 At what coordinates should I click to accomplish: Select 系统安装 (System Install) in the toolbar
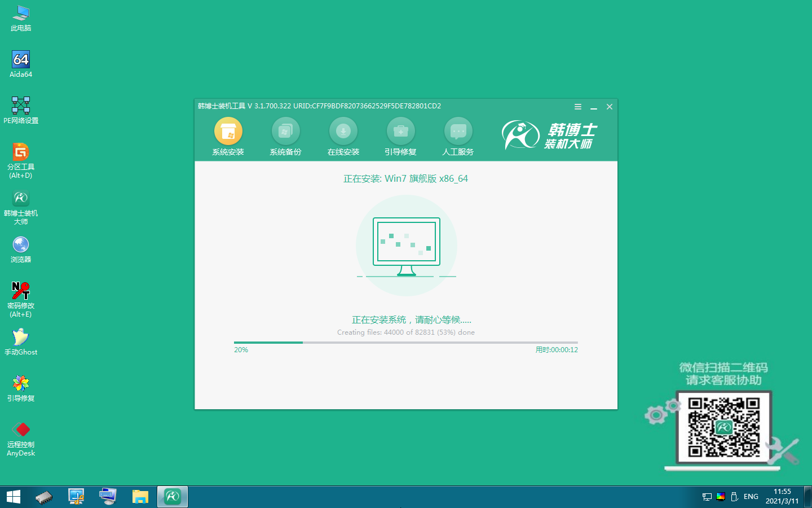point(228,135)
